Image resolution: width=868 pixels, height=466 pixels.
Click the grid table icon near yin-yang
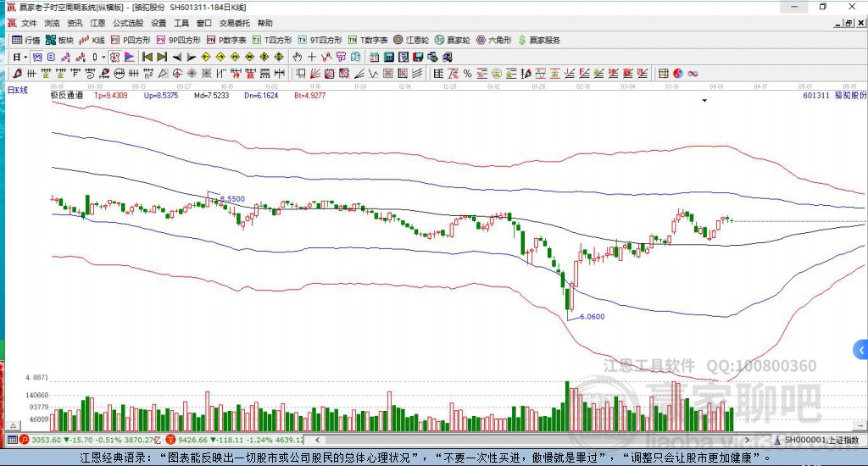coord(662,74)
